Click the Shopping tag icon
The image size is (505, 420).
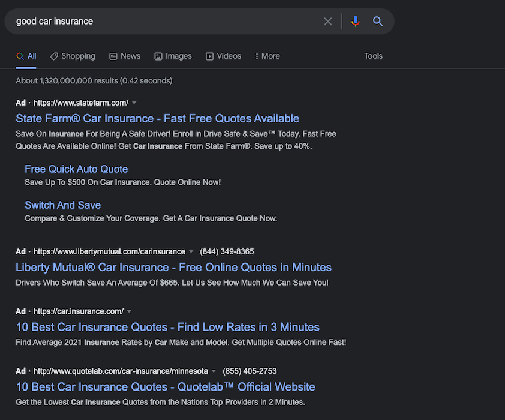pyautogui.click(x=54, y=56)
